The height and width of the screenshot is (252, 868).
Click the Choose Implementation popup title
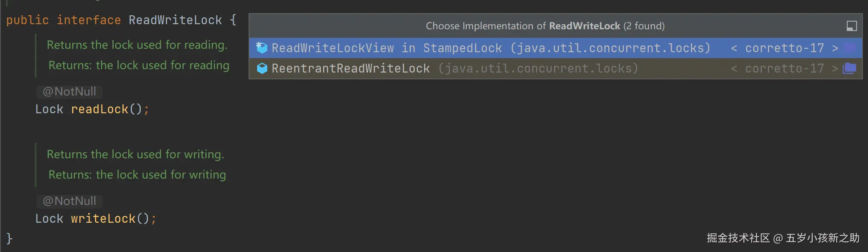545,26
